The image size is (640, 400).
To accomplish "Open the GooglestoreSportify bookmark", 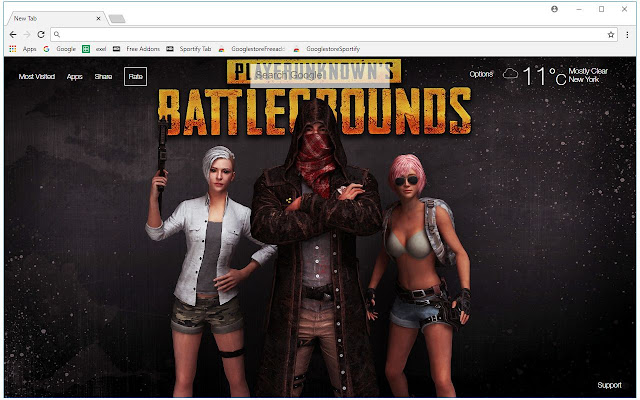I will point(327,49).
